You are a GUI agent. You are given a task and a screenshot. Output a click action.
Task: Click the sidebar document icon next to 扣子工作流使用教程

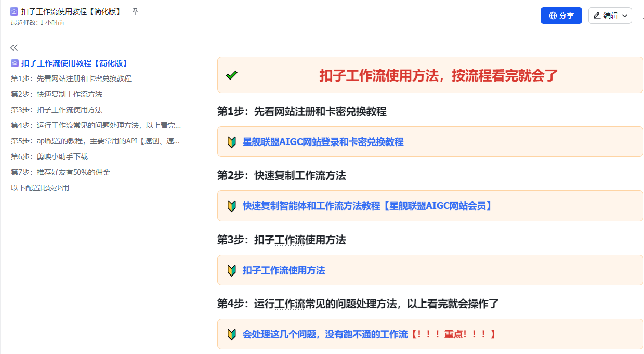point(14,63)
